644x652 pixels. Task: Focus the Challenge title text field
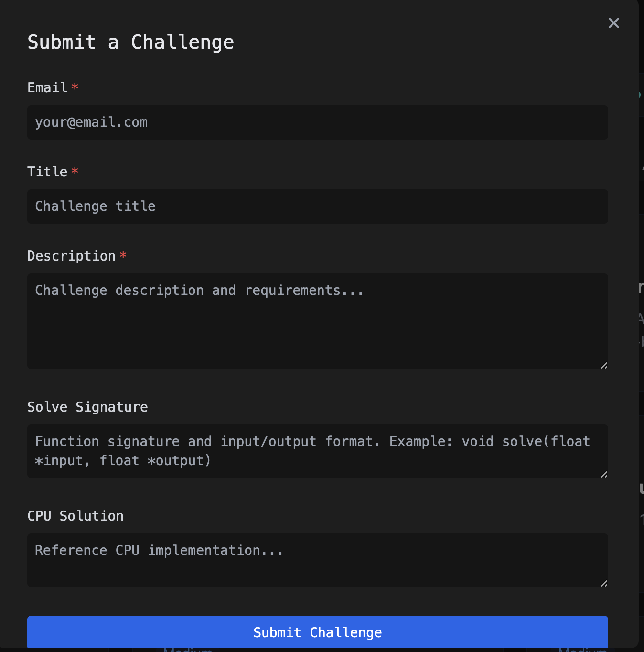[317, 206]
